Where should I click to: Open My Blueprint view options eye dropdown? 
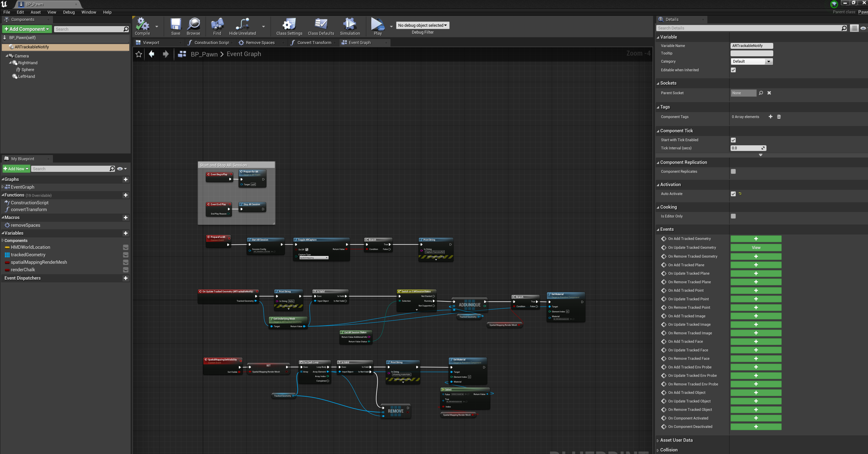pos(122,169)
